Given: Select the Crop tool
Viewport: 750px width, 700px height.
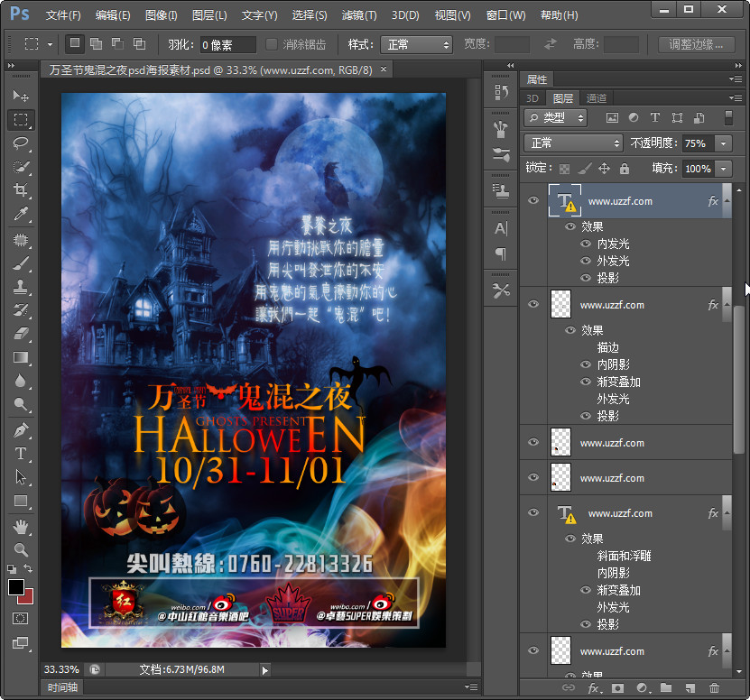Looking at the screenshot, I should pos(20,189).
